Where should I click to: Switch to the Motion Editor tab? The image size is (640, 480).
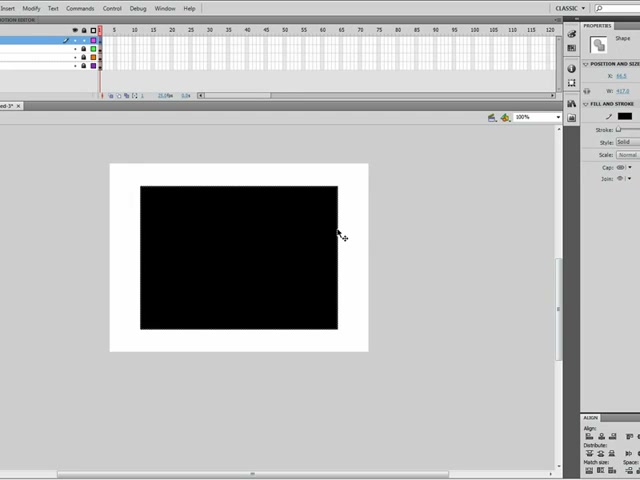click(x=17, y=20)
